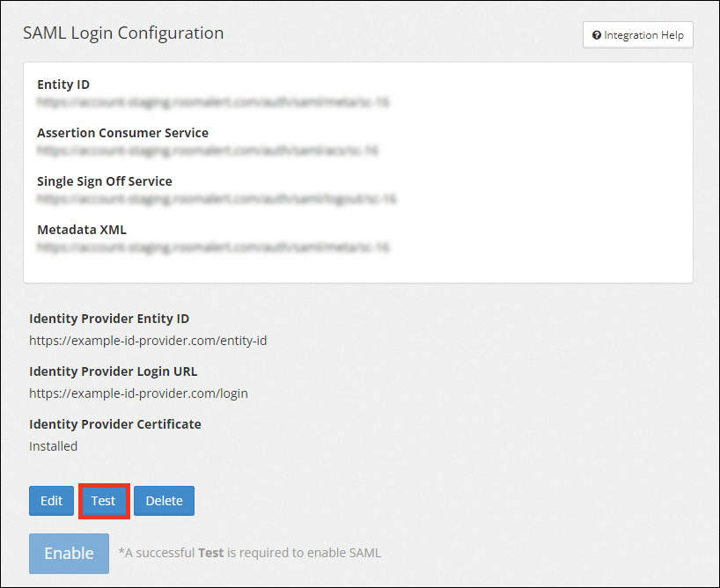This screenshot has height=588, width=720.
Task: Click the Metadata XML label
Action: (x=82, y=230)
